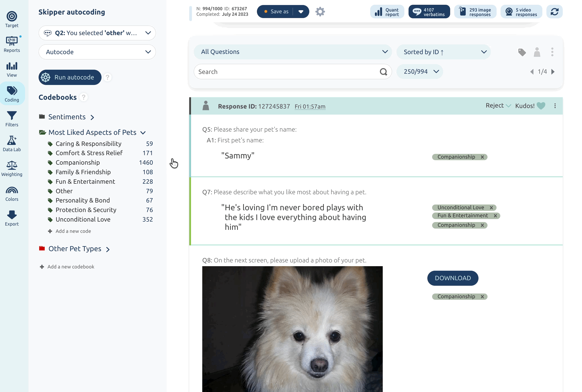Image resolution: width=582 pixels, height=392 pixels.
Task: Click the tag icon in filter panel
Action: click(522, 52)
